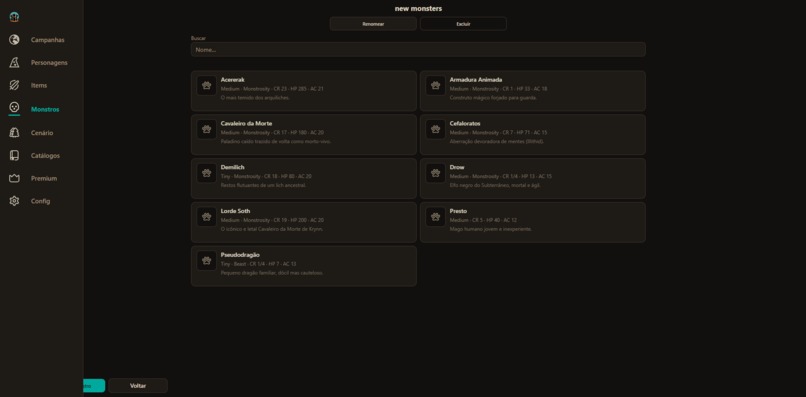The height and width of the screenshot is (397, 806).
Task: Click the 'new monsters' catalog heading
Action: (x=418, y=9)
